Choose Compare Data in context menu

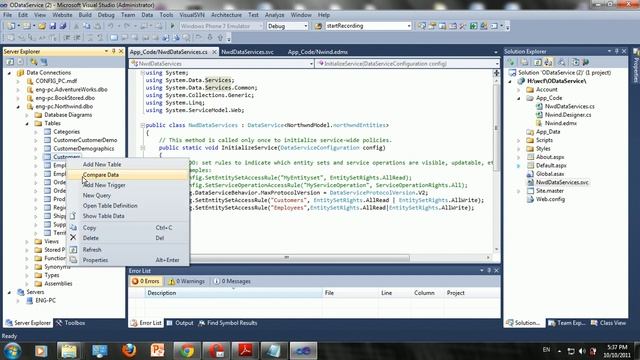click(127, 175)
